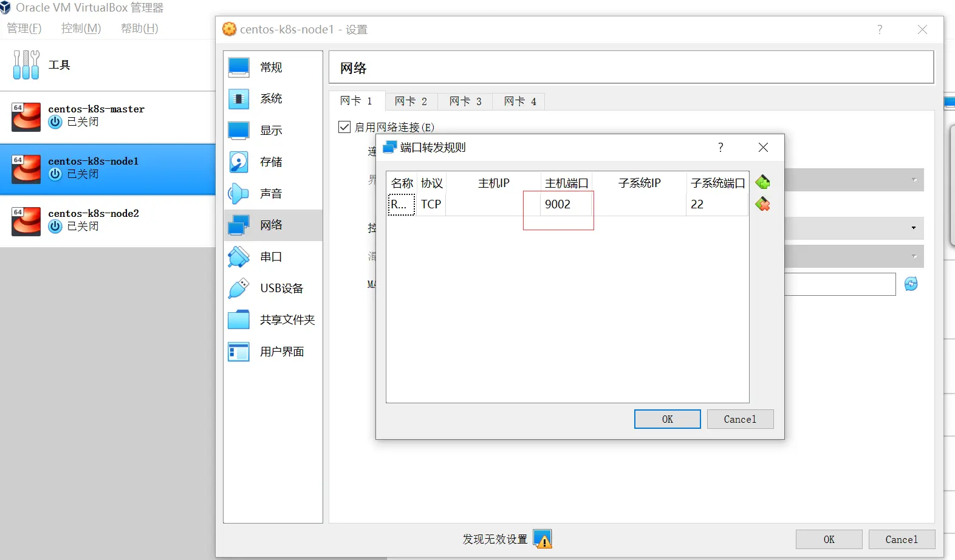The image size is (955, 560).
Task: Click the help question mark in port forwarding dialog
Action: pos(721,147)
